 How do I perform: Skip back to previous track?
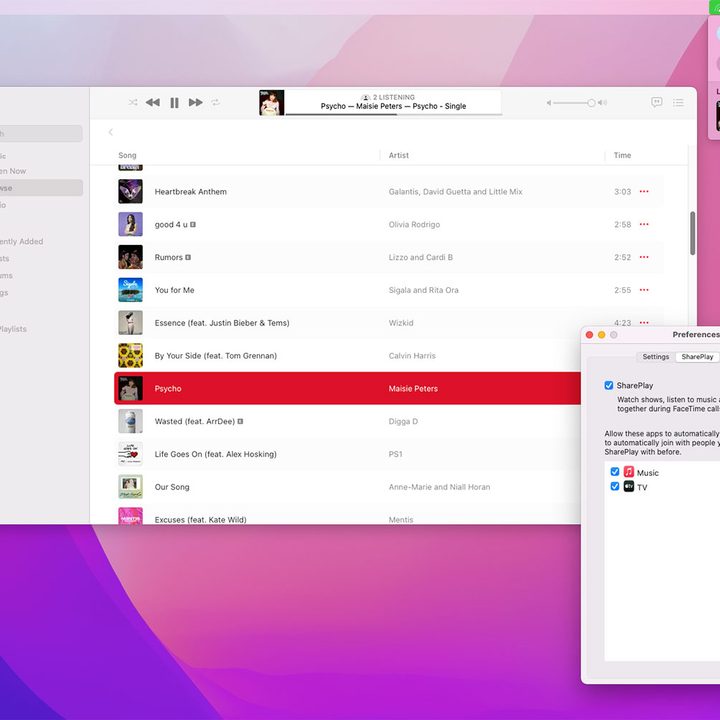point(153,102)
